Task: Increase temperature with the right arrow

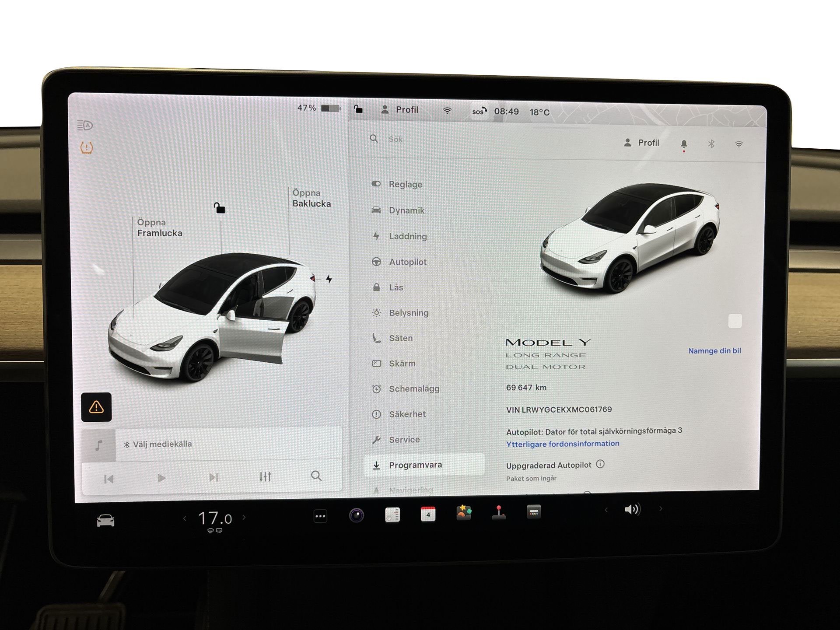Action: click(x=244, y=517)
